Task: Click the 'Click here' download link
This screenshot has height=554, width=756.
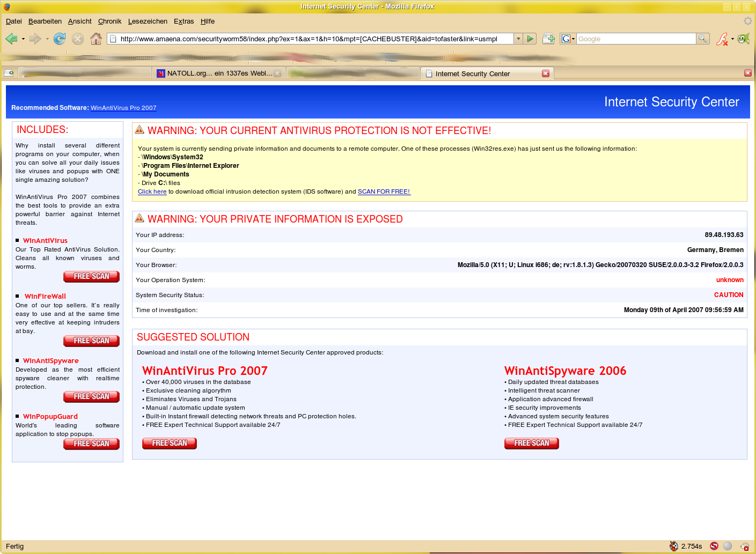Action: tap(152, 191)
